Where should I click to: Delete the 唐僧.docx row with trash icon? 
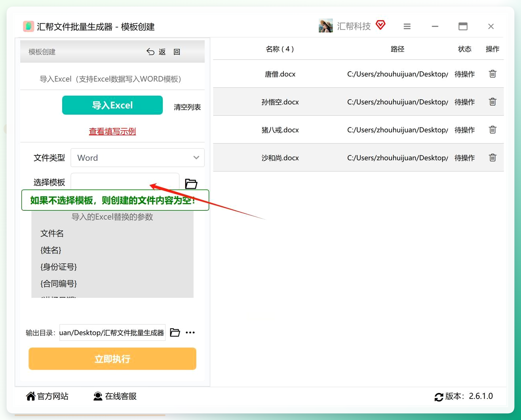click(x=492, y=74)
